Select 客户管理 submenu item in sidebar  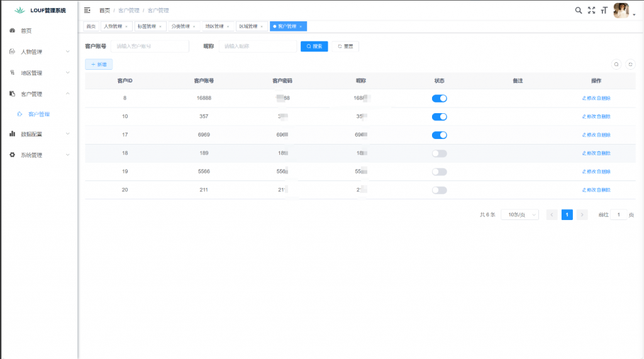39,114
